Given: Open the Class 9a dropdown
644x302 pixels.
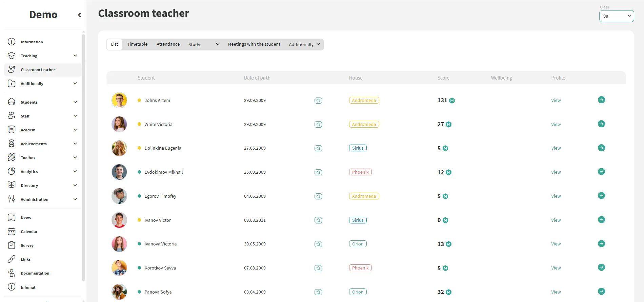Looking at the screenshot, I should (x=616, y=16).
